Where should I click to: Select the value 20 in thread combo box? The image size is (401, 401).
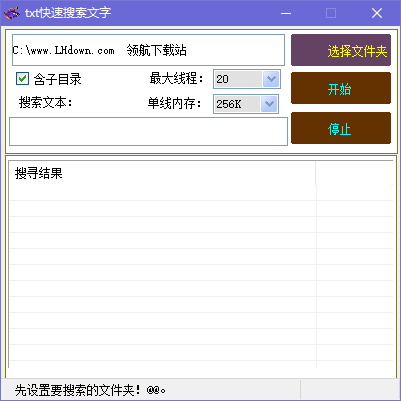coord(239,79)
